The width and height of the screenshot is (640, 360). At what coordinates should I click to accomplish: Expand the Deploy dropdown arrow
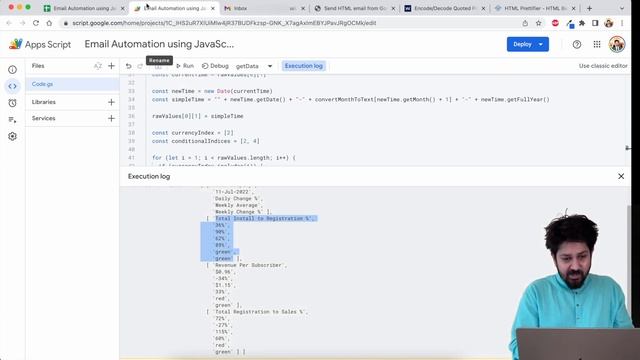(541, 44)
